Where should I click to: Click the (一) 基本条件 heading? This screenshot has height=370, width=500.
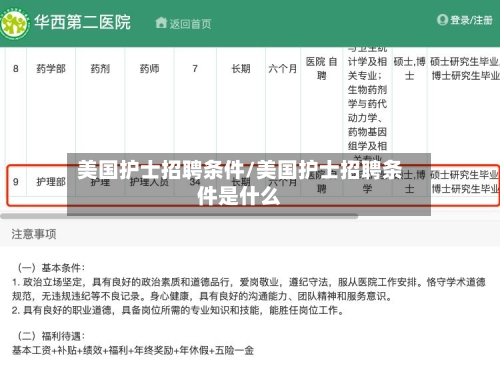coord(51,268)
